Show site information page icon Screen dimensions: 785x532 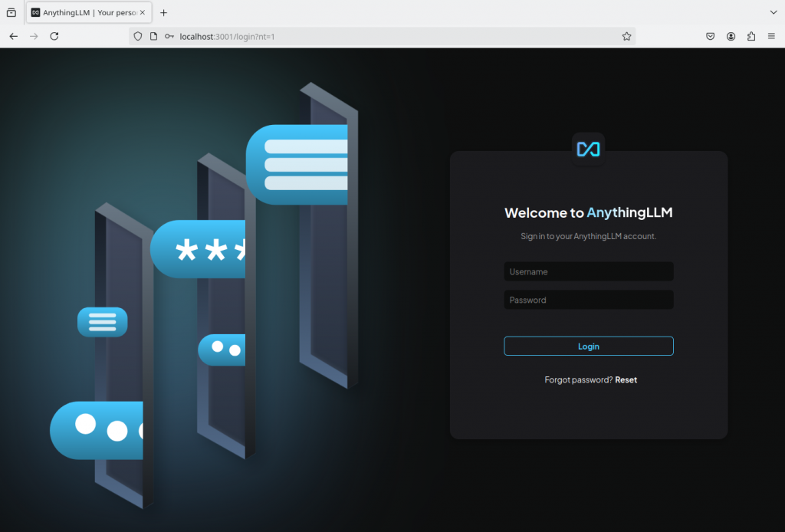(153, 36)
